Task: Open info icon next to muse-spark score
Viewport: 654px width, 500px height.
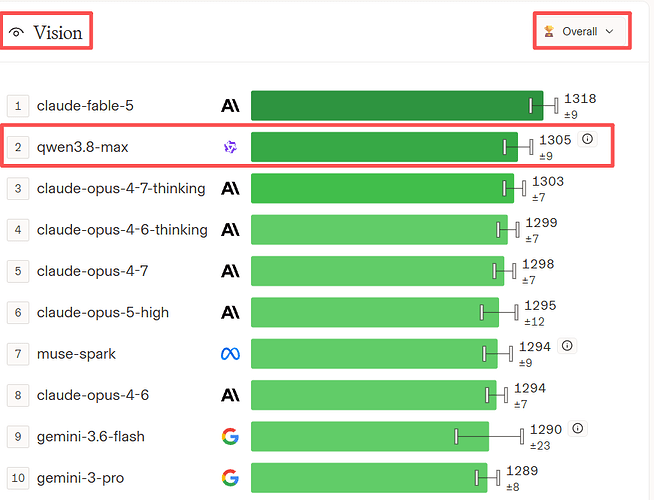Action: [x=567, y=346]
